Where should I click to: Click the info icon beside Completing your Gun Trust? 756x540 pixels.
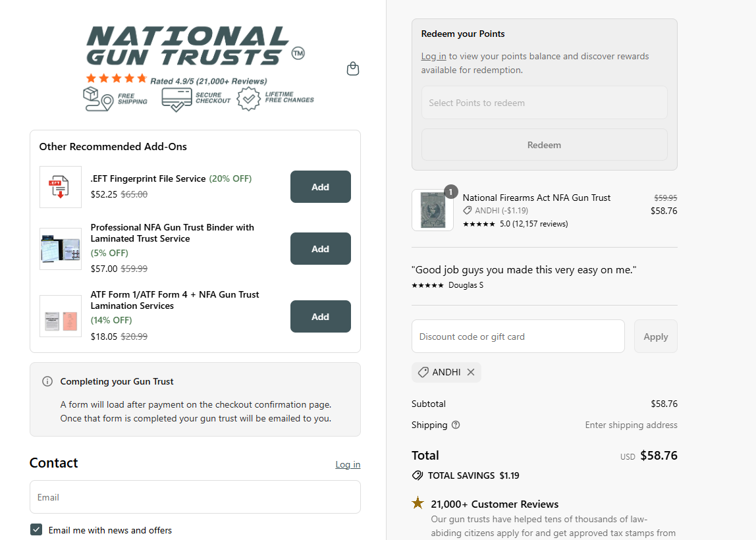(47, 381)
